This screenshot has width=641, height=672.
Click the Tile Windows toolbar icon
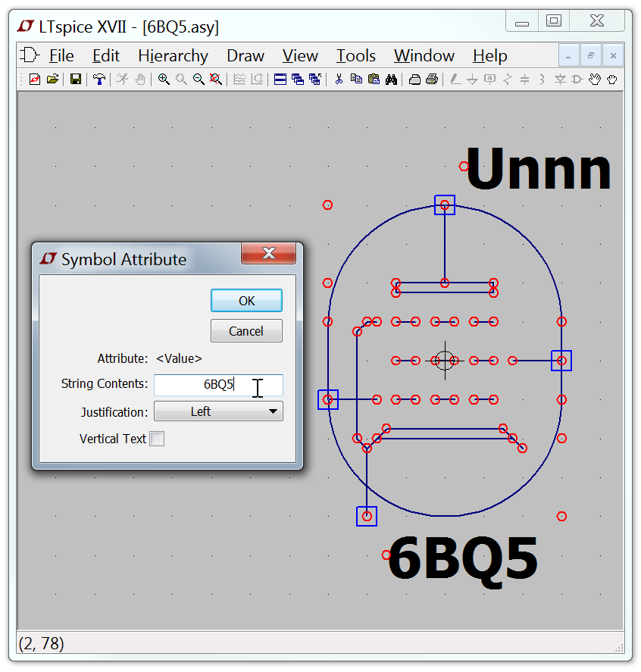[x=280, y=79]
